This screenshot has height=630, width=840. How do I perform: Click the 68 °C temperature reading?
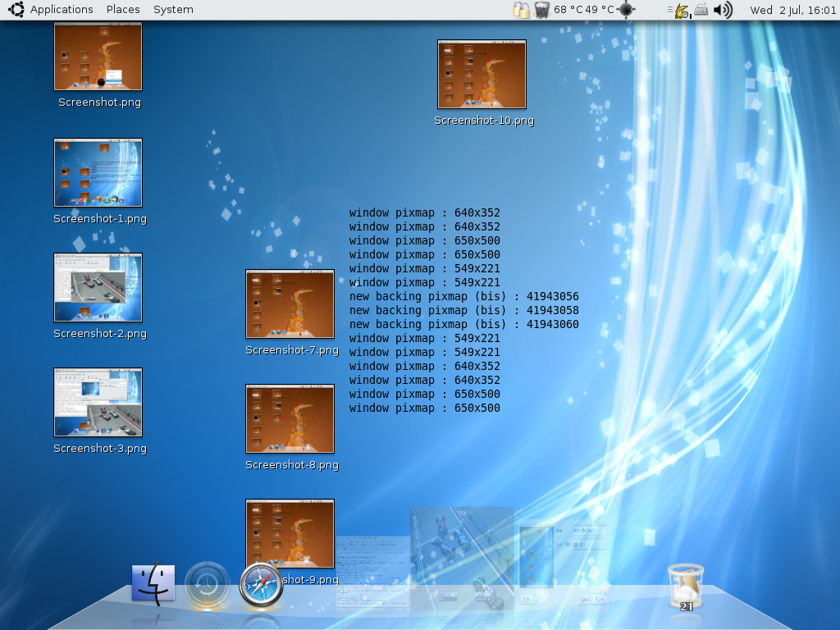(x=568, y=10)
